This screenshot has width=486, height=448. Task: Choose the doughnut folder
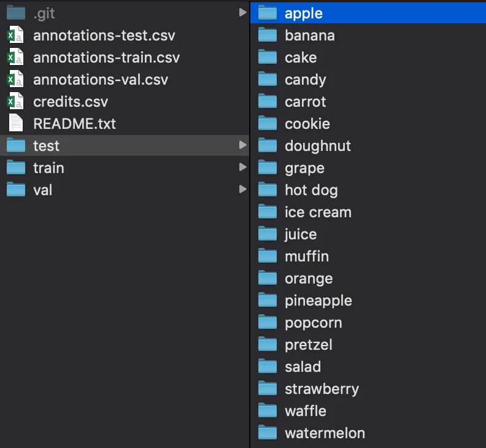(x=318, y=145)
